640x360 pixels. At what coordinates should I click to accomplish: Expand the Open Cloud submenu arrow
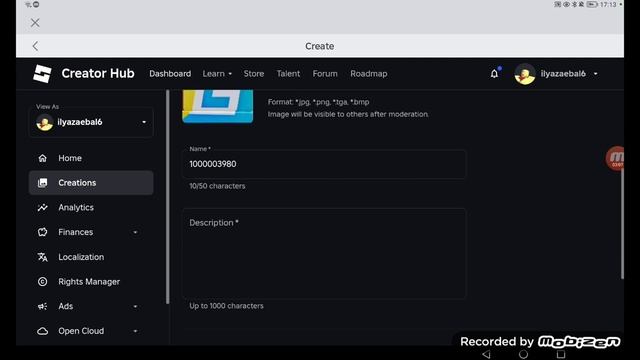coord(135,331)
